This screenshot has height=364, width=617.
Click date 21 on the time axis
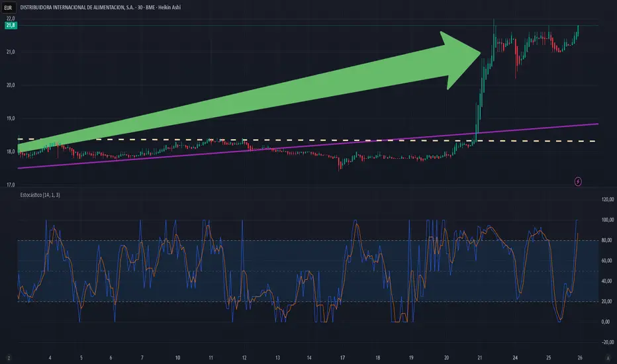click(x=480, y=357)
